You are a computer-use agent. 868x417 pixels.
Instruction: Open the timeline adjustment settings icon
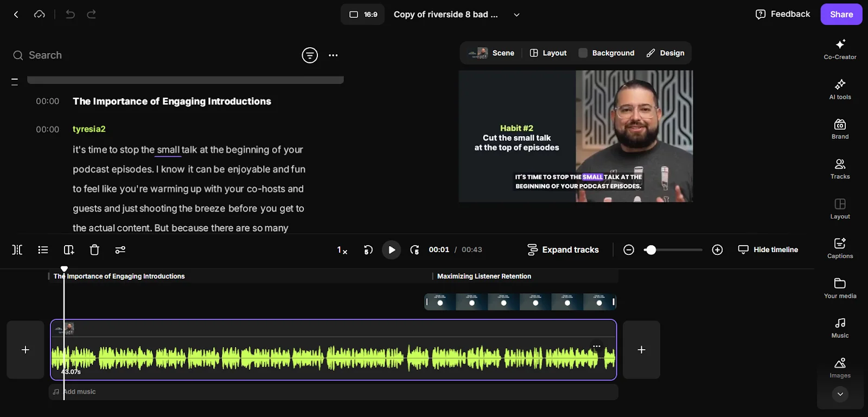tap(120, 250)
